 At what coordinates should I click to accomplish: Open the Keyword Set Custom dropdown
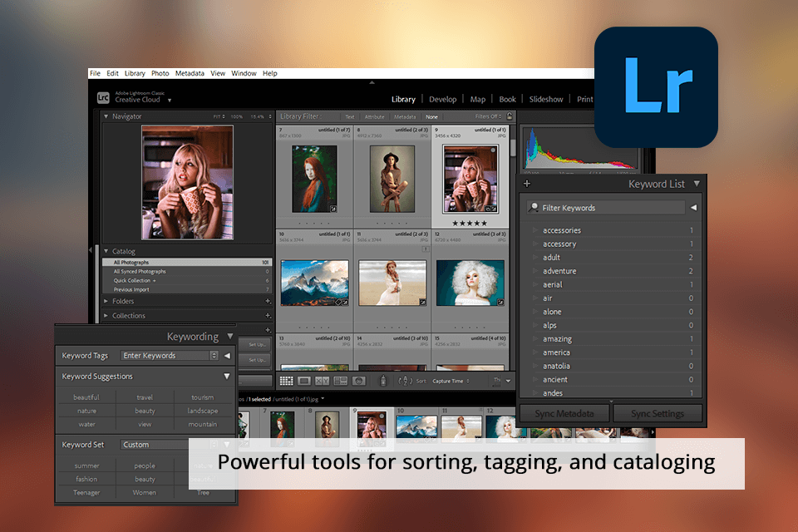170,445
